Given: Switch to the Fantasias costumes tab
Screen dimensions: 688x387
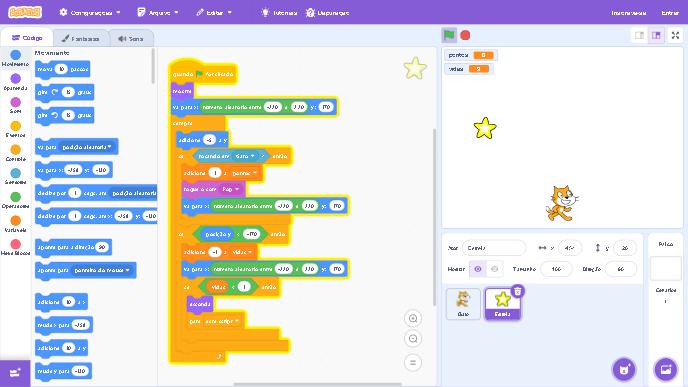Looking at the screenshot, I should (80, 39).
